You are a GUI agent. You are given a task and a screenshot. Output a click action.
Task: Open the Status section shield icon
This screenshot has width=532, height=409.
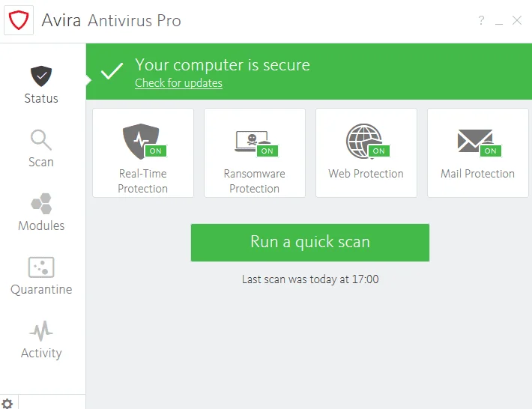click(41, 76)
